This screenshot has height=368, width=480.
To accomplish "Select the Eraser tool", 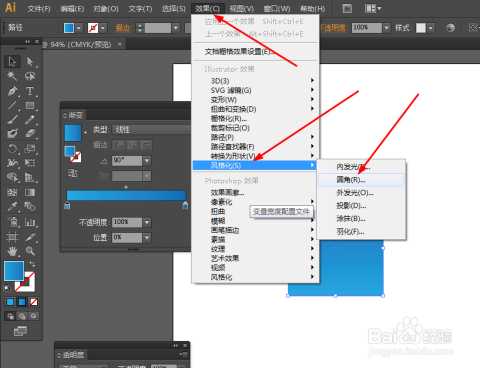I will [x=30, y=133].
